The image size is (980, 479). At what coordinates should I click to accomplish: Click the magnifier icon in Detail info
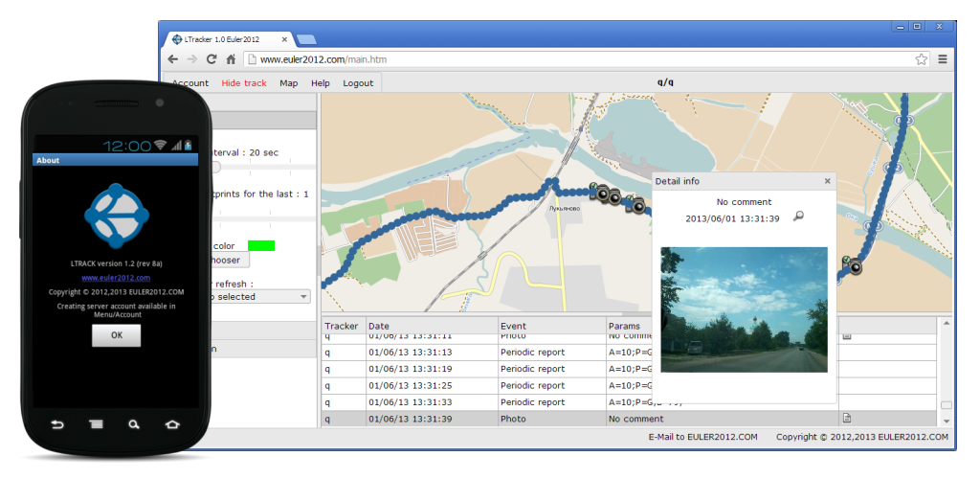coord(799,217)
